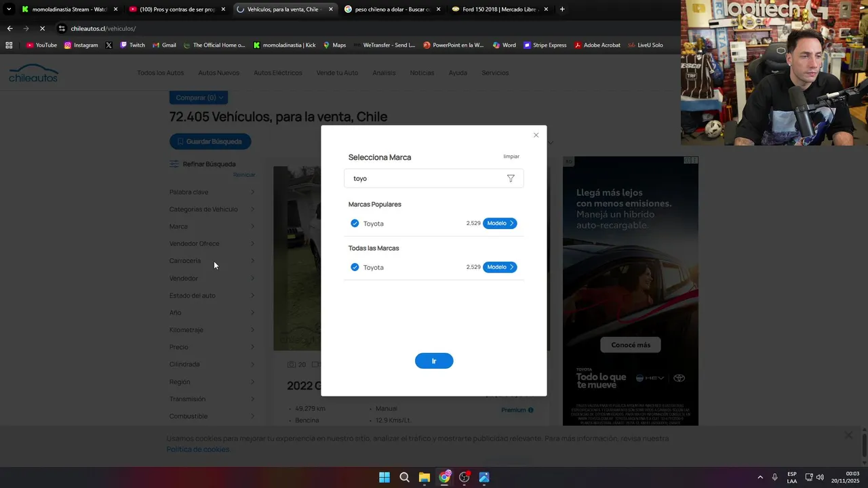Image resolution: width=868 pixels, height=488 pixels.
Task: Open Modelo for Toyota in Marcas Populares
Action: (x=500, y=223)
